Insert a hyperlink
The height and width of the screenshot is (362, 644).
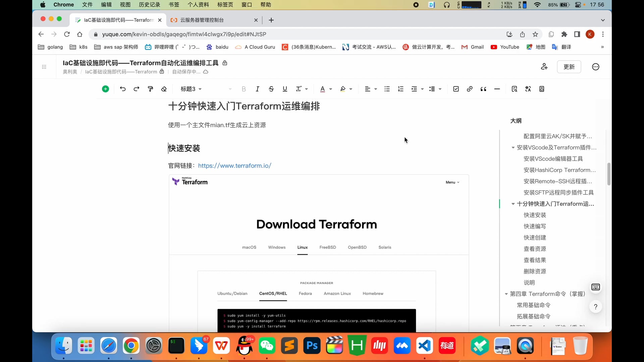pyautogui.click(x=470, y=89)
